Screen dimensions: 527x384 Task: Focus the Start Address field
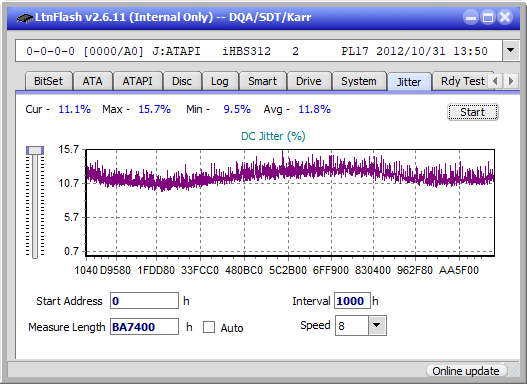click(144, 301)
